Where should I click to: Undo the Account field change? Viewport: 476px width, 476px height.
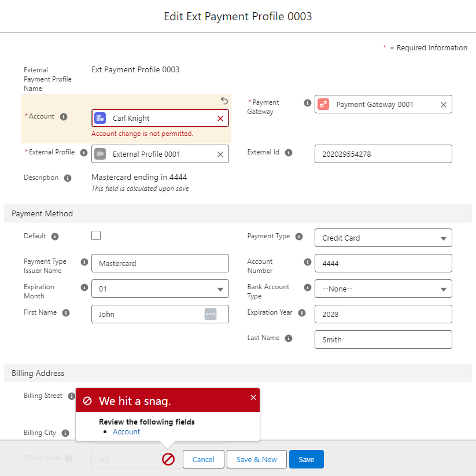224,101
